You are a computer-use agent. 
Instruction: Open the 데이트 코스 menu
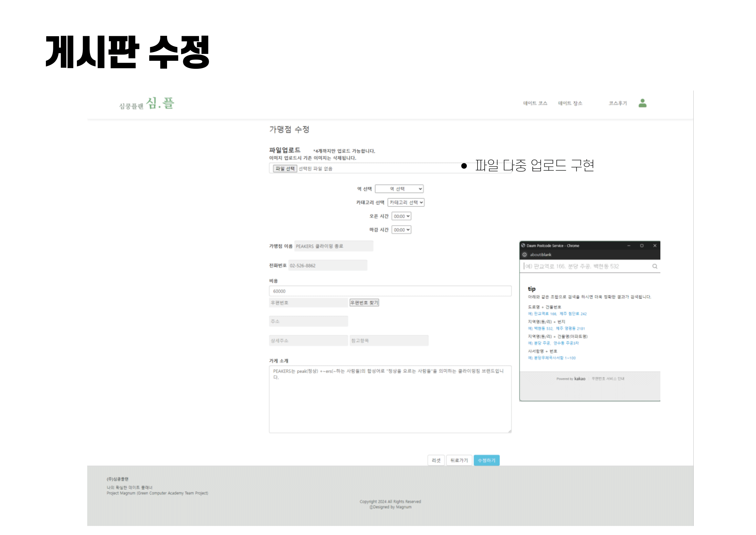click(535, 103)
